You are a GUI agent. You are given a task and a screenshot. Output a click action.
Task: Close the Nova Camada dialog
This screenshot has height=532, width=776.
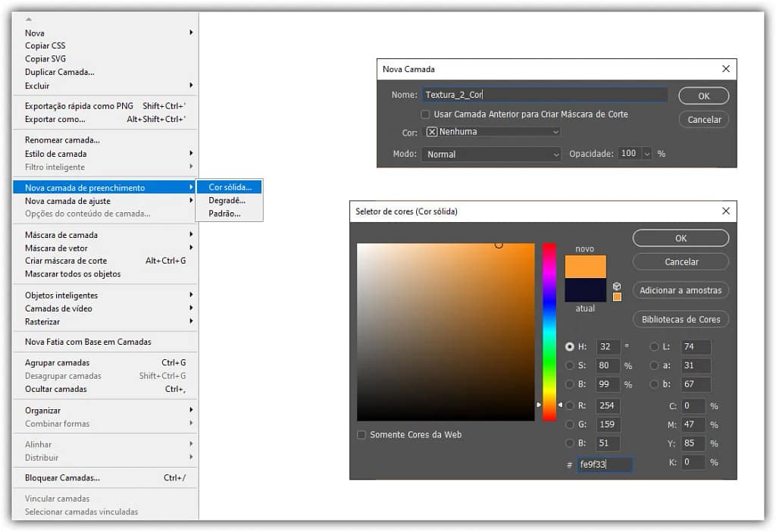(725, 69)
